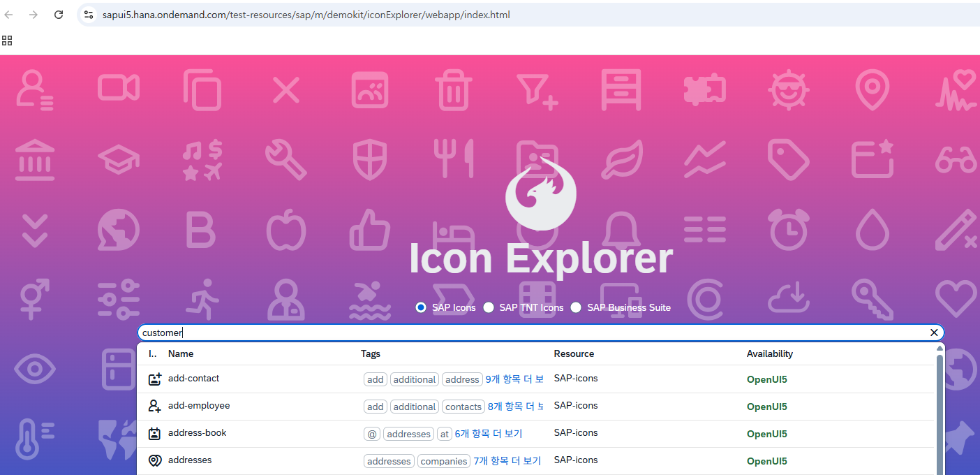The width and height of the screenshot is (980, 475).
Task: Clear the customer search with X icon
Action: click(934, 332)
